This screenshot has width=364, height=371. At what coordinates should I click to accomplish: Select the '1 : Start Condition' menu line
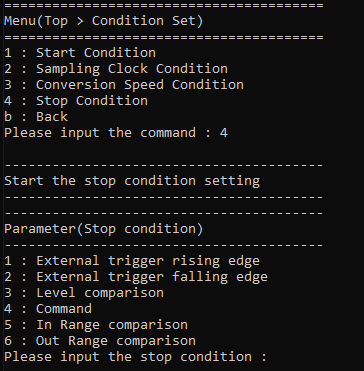click(x=80, y=53)
